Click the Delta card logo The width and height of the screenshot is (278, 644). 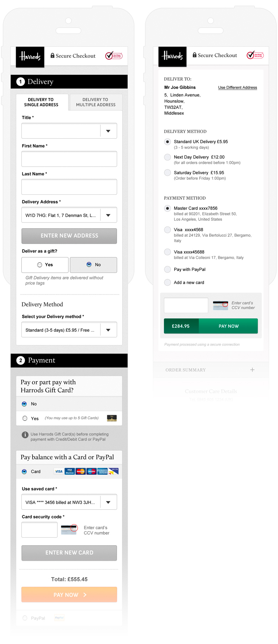coord(114,471)
